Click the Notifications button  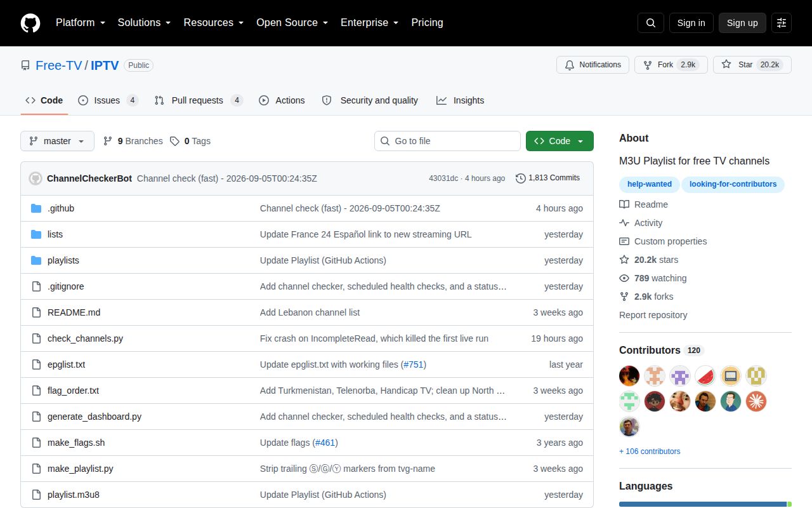(593, 65)
